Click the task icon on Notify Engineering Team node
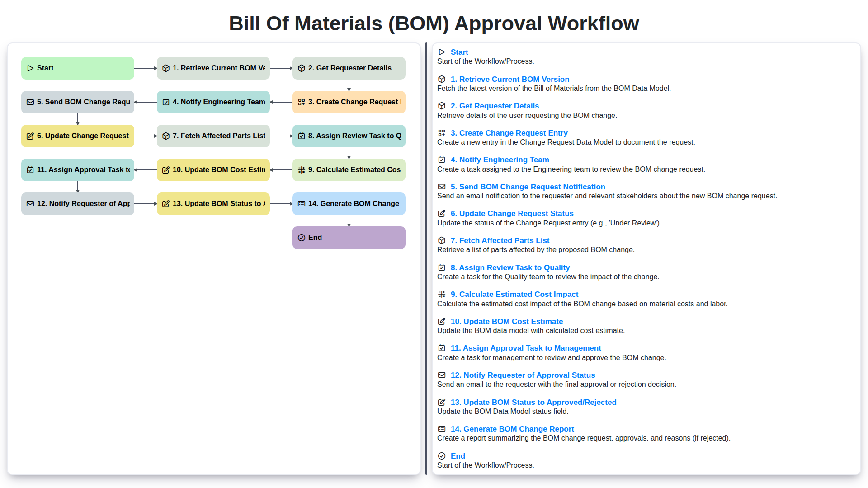This screenshot has height=488, width=868. [x=165, y=102]
